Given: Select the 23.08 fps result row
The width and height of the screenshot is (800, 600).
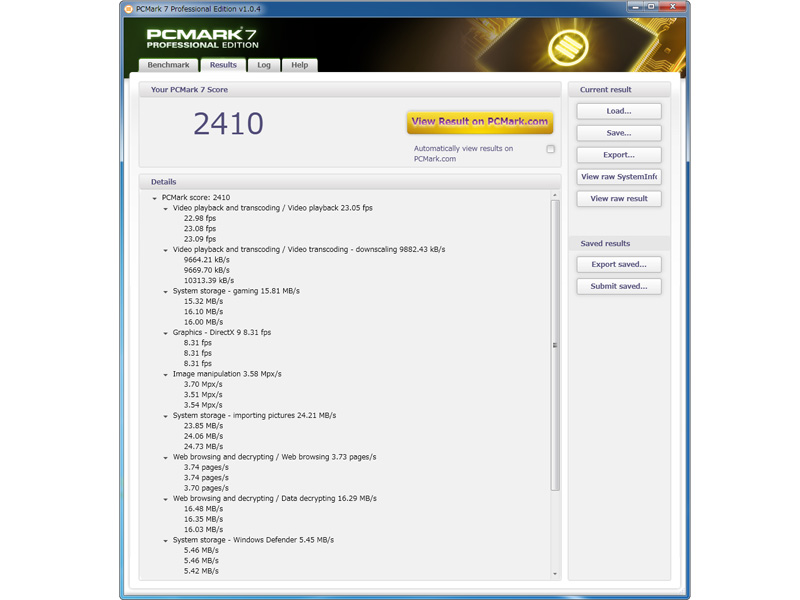Looking at the screenshot, I should 199,229.
